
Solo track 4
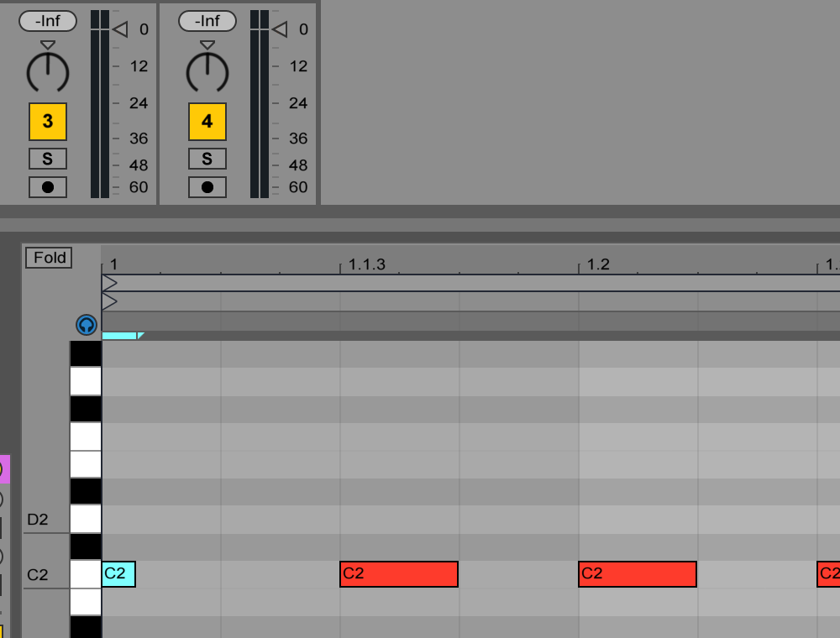coord(207,159)
